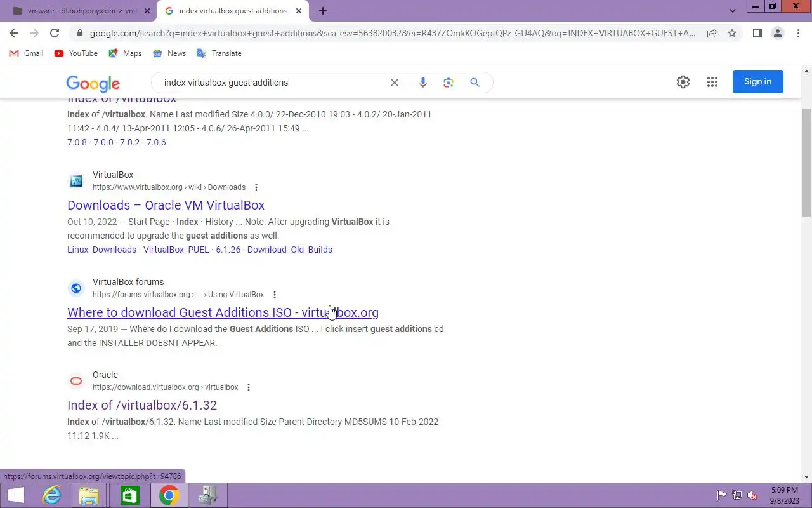This screenshot has width=812, height=508.
Task: Open Action Center flag in tray
Action: tap(721, 495)
